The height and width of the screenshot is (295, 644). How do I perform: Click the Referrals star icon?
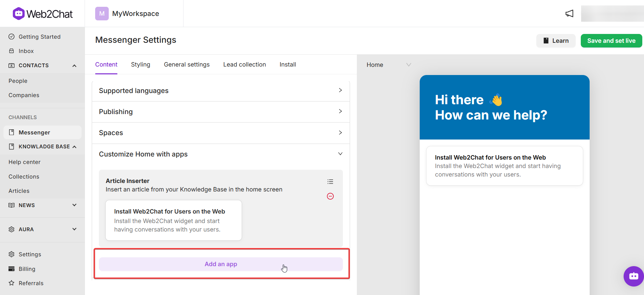click(12, 283)
